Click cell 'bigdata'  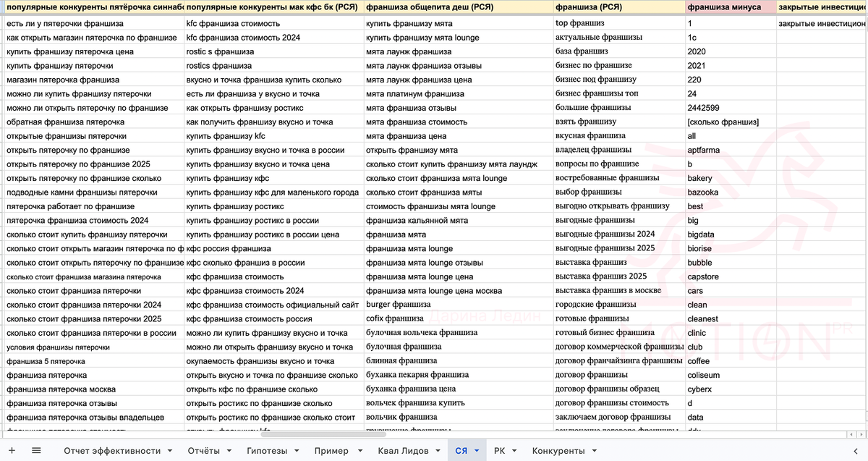(731, 234)
